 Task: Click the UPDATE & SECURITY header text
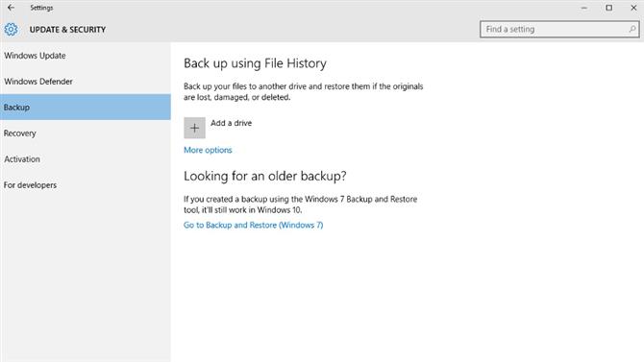(68, 30)
